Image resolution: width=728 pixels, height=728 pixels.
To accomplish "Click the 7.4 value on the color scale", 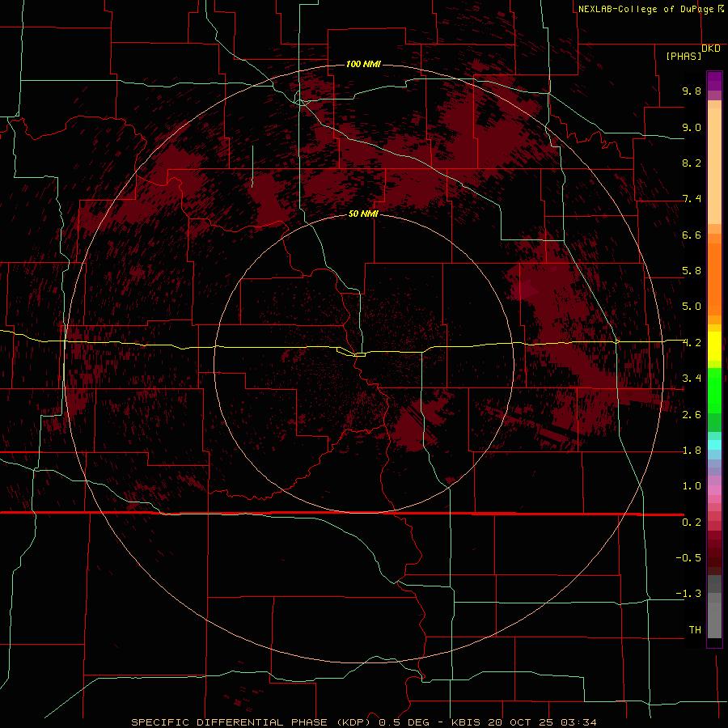I will [x=692, y=199].
